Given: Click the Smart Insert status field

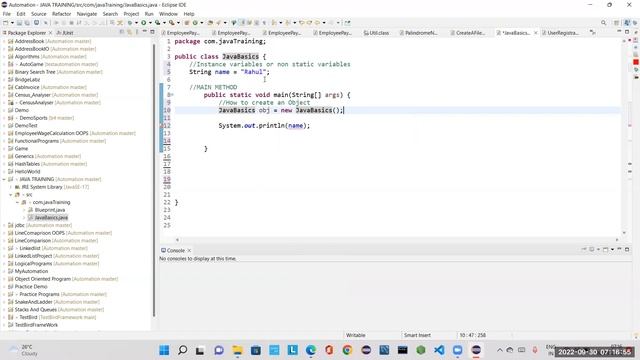Looking at the screenshot, I should point(417,335).
